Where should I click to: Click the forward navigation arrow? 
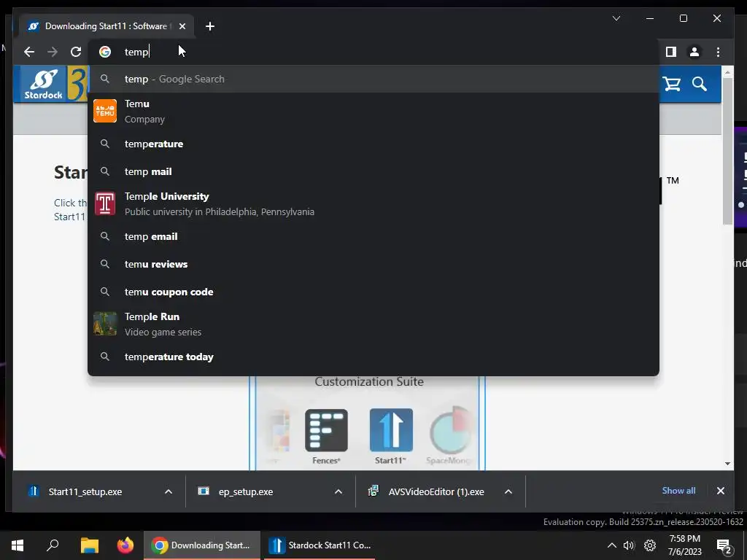pos(53,52)
